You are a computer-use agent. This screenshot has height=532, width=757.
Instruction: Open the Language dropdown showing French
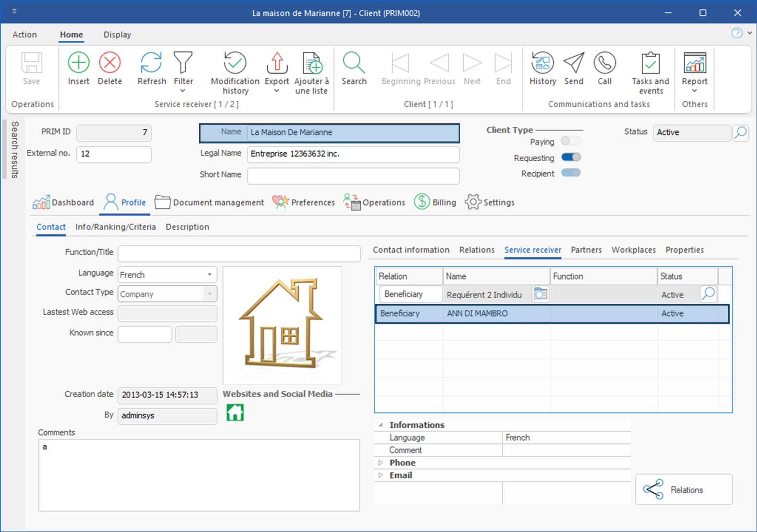tap(210, 275)
